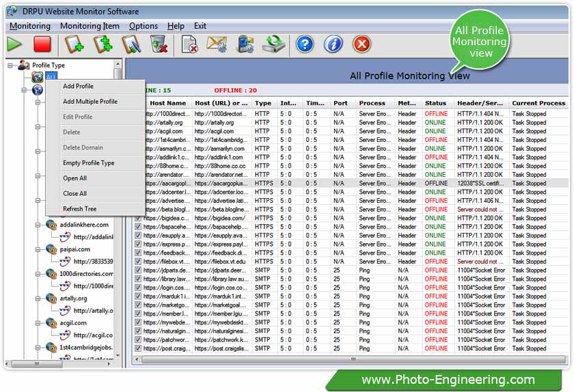574x392 pixels.
Task: Toggle the checkbox for https://jdparts.de row
Action: click(138, 270)
